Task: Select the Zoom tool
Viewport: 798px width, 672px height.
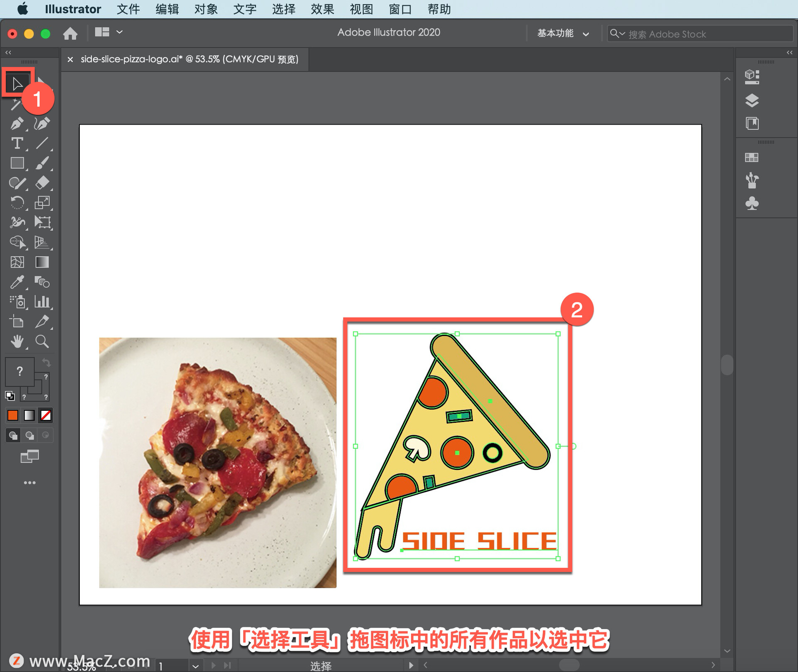Action: (42, 341)
